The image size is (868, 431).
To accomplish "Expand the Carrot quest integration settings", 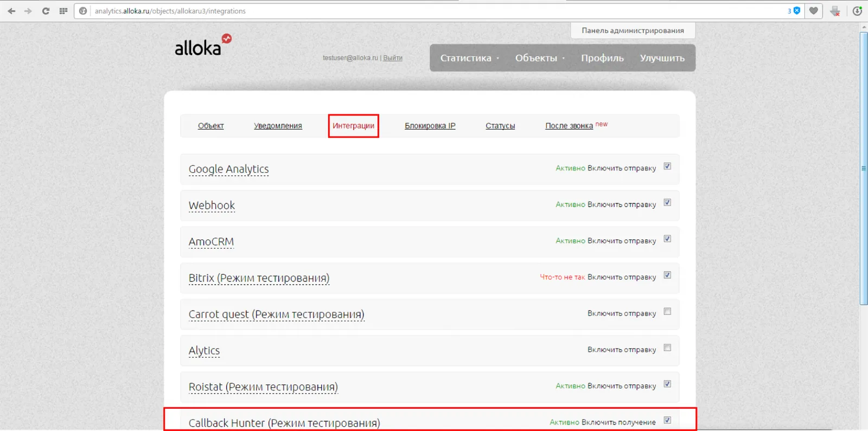I will pyautogui.click(x=276, y=314).
